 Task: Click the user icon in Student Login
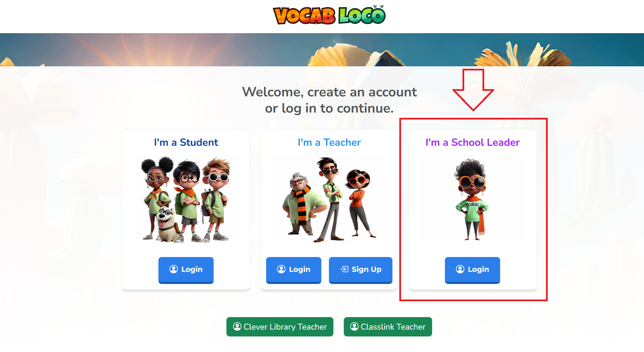(174, 269)
